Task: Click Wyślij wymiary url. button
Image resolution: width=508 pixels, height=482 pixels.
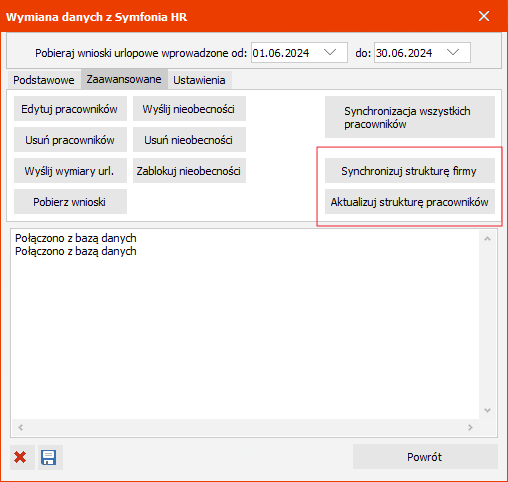Action: pos(70,171)
